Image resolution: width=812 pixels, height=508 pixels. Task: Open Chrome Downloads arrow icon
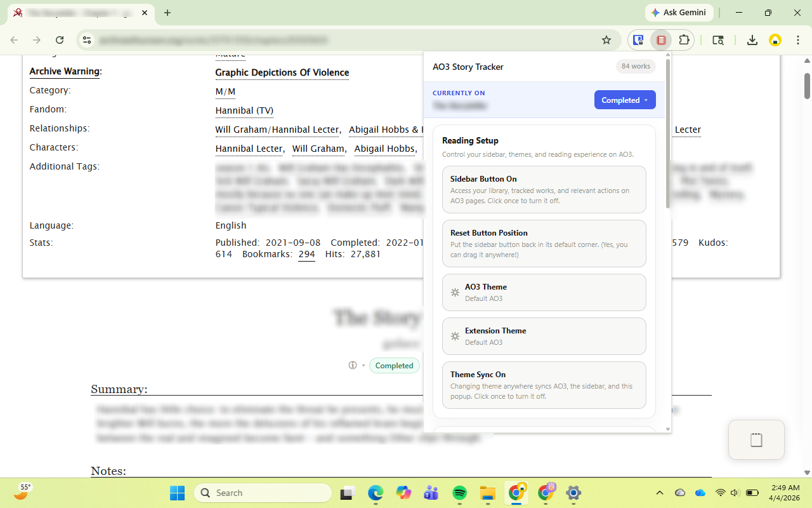752,40
